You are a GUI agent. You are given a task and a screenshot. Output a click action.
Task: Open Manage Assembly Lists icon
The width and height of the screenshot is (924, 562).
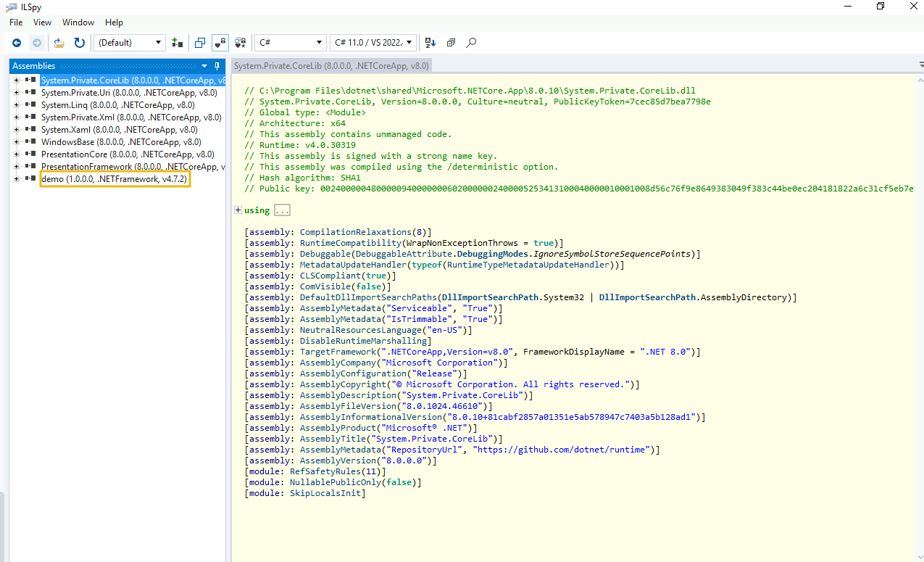(178, 43)
